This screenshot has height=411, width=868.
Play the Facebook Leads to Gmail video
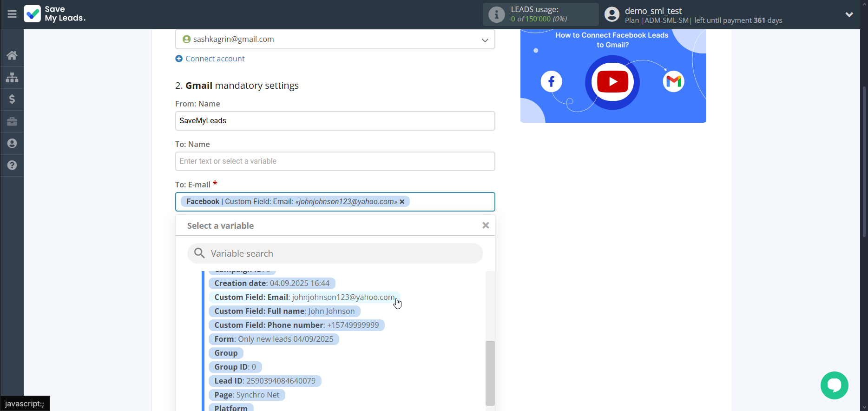pos(612,82)
